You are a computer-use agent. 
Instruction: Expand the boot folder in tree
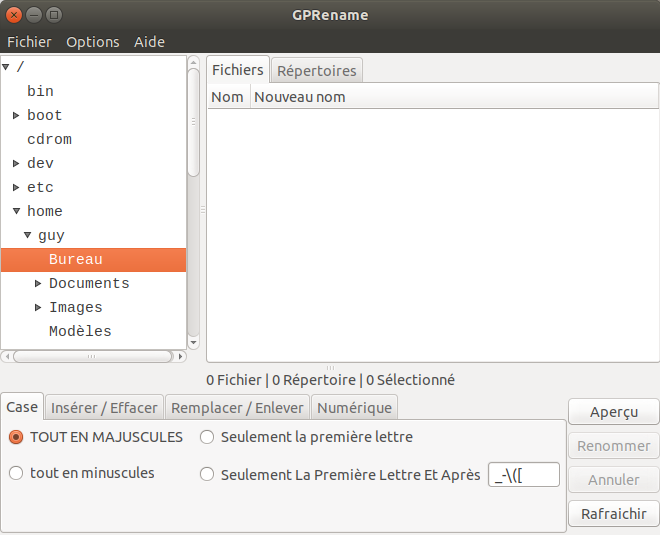pyautogui.click(x=16, y=115)
